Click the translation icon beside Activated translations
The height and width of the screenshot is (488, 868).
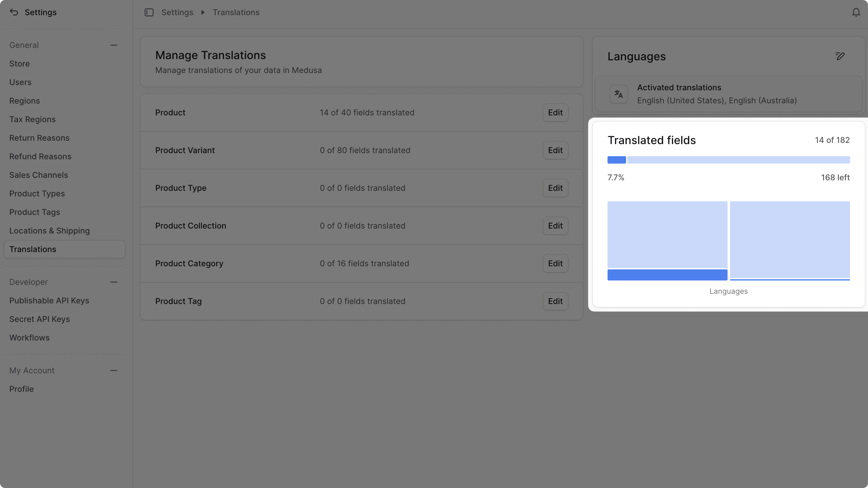(618, 94)
